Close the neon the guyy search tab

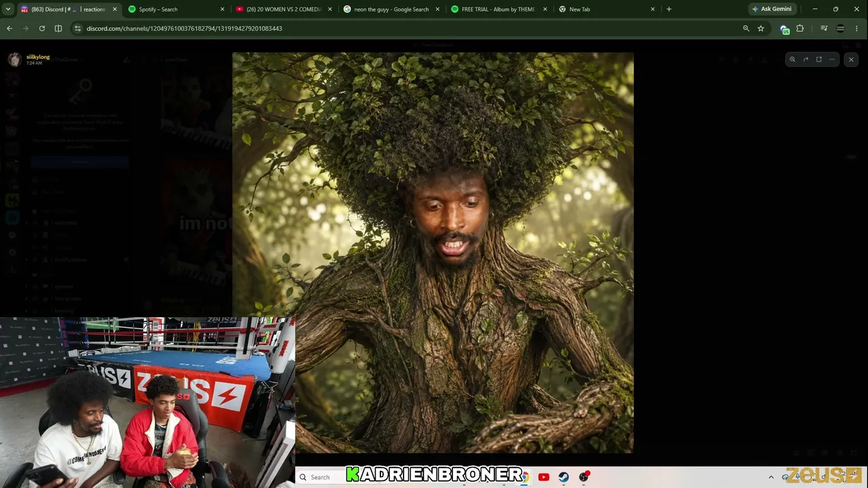[437, 9]
